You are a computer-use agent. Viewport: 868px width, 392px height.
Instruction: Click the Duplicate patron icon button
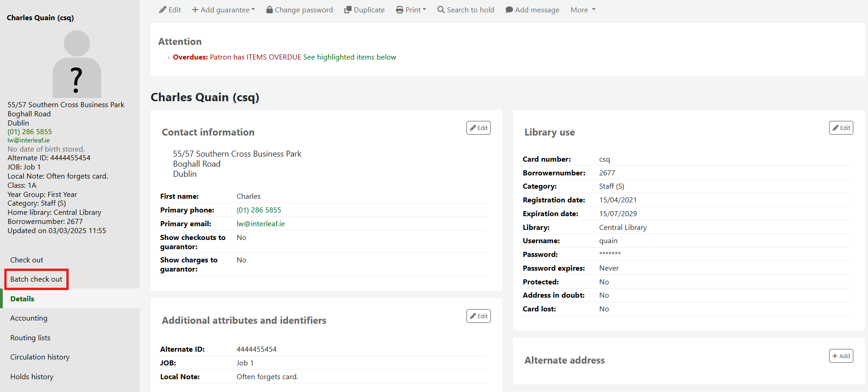tap(364, 10)
